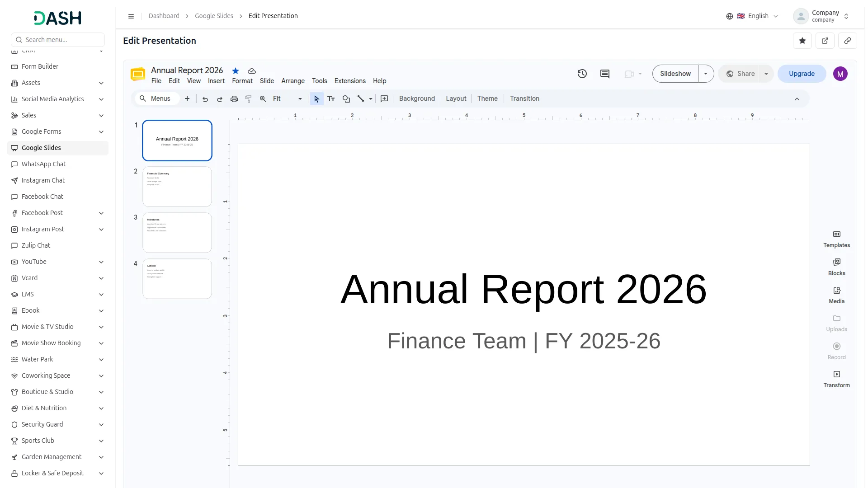868x488 pixels.
Task: Click the new slide plus icon
Action: click(x=187, y=99)
